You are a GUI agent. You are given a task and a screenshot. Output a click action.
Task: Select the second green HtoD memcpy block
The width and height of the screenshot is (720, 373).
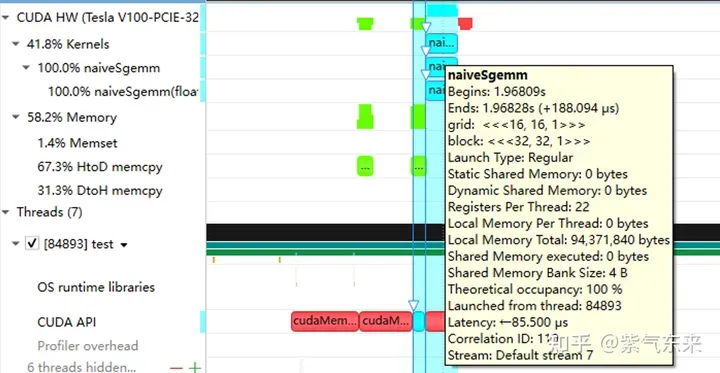click(418, 166)
